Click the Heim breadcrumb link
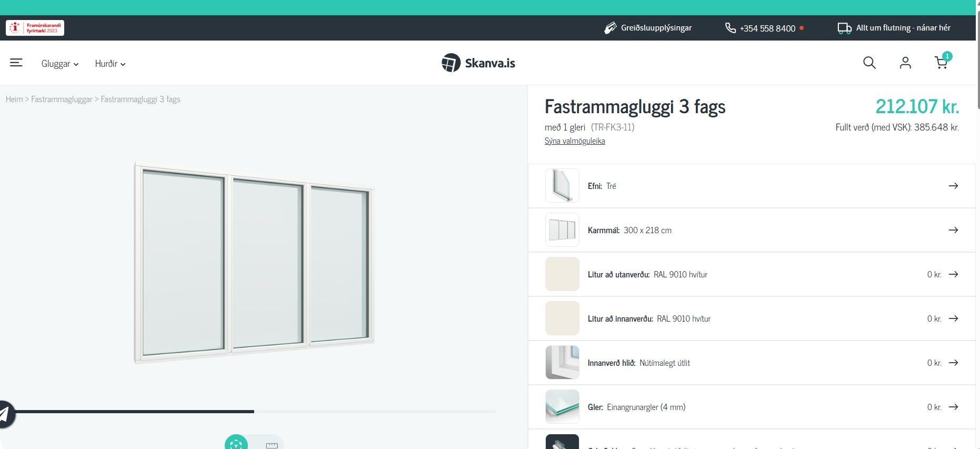 [14, 99]
